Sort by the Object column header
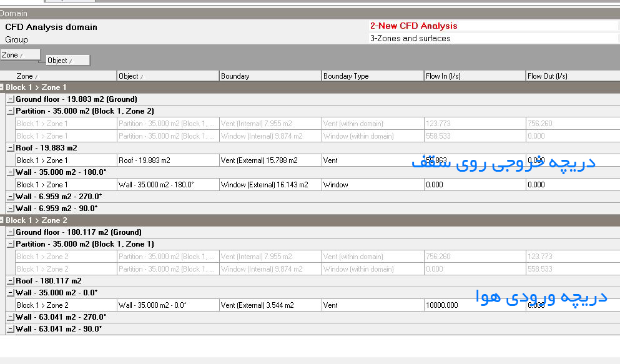620x364 pixels. 168,76
